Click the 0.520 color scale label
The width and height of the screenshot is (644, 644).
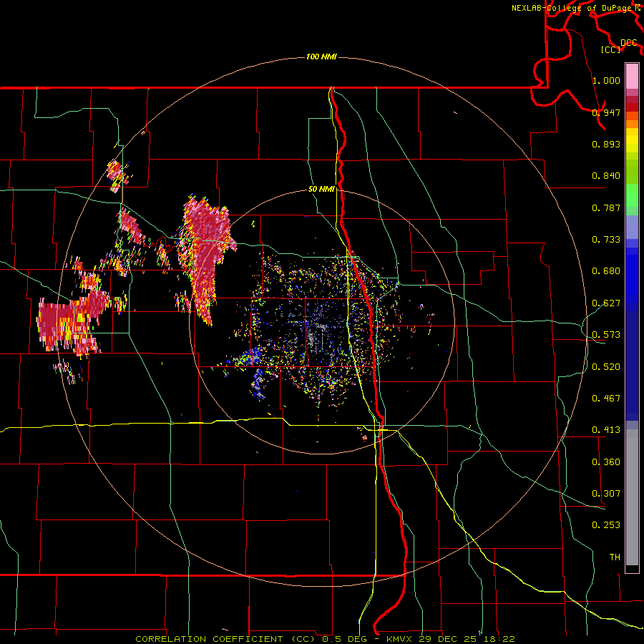[606, 367]
